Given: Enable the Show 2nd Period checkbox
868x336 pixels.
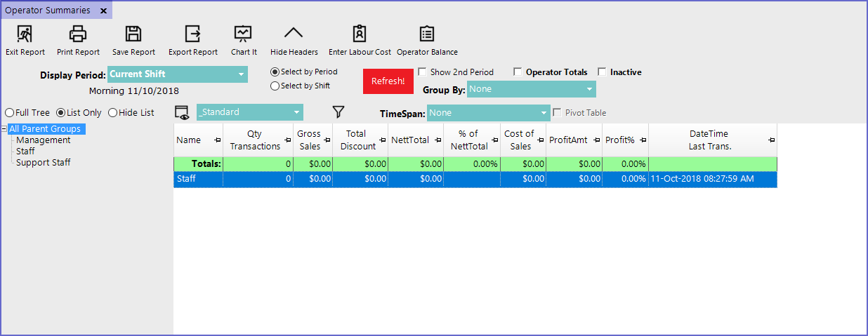Looking at the screenshot, I should 422,72.
